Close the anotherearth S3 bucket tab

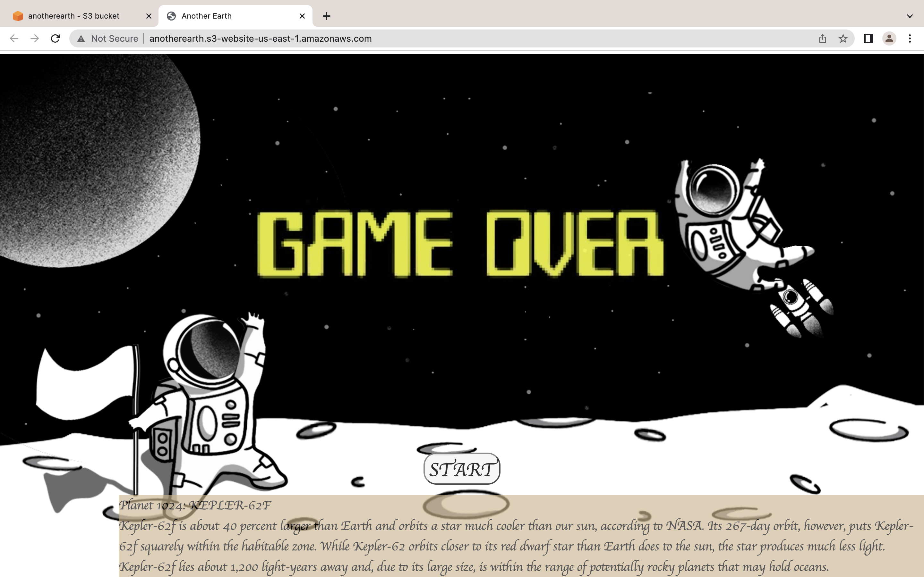click(149, 16)
